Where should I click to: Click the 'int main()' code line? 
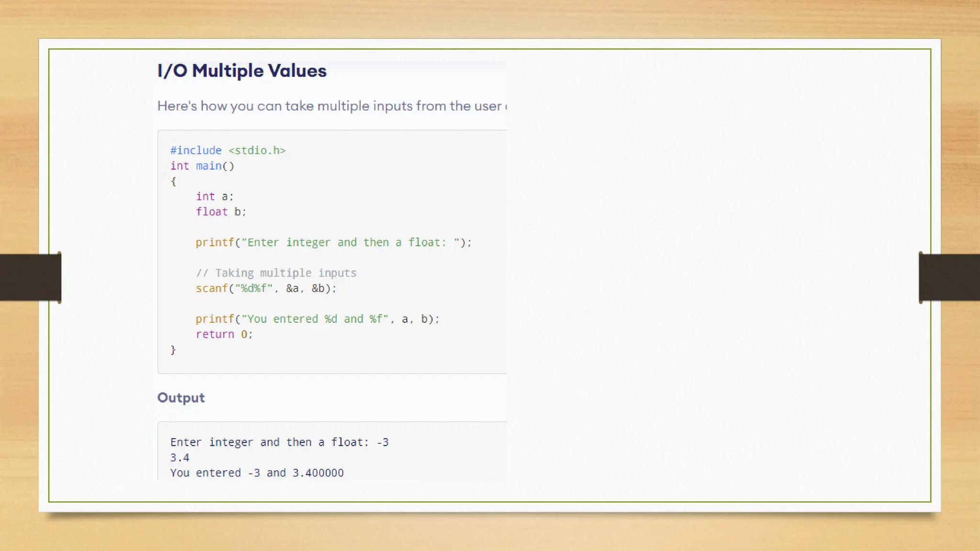(x=202, y=166)
